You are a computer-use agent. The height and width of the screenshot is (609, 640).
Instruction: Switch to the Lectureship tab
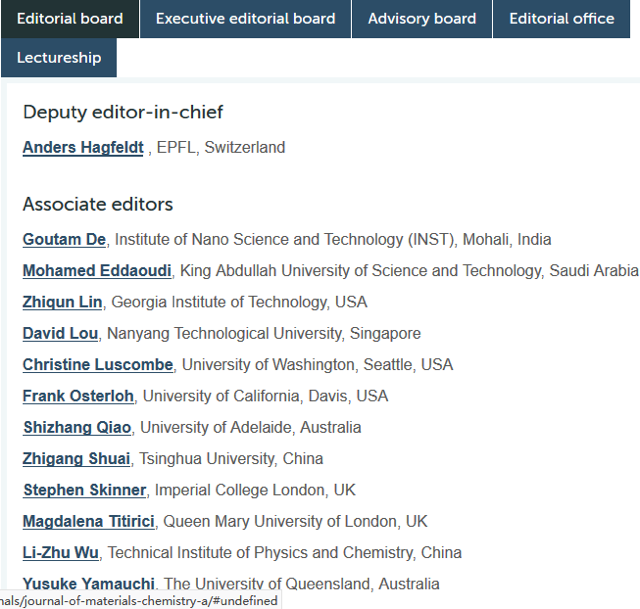(x=59, y=58)
